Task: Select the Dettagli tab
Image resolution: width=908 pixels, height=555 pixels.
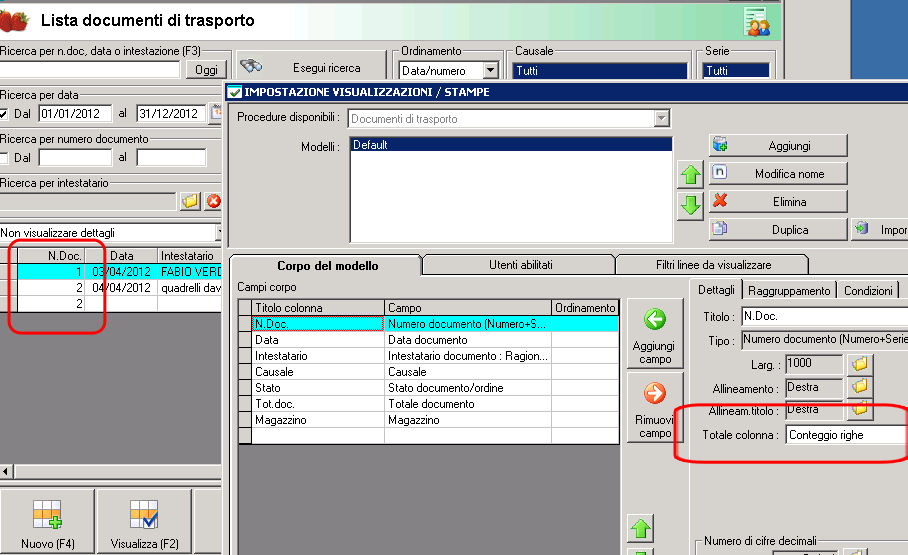Action: (716, 290)
